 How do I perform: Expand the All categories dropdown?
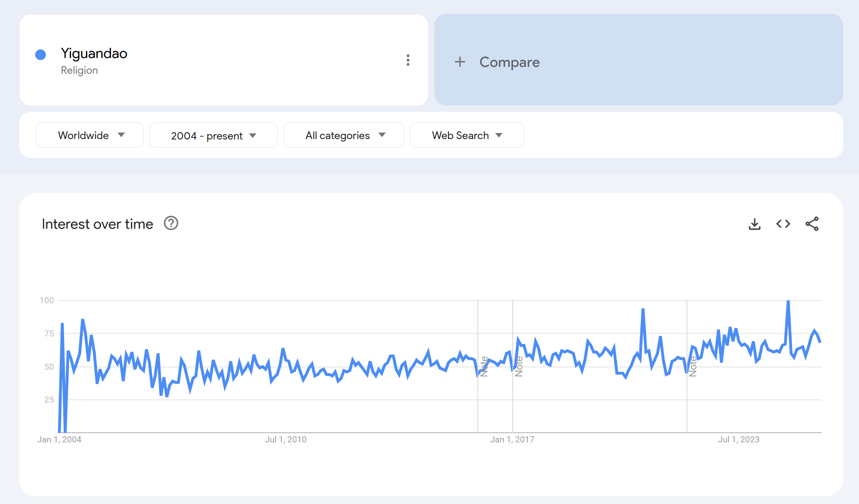point(344,135)
